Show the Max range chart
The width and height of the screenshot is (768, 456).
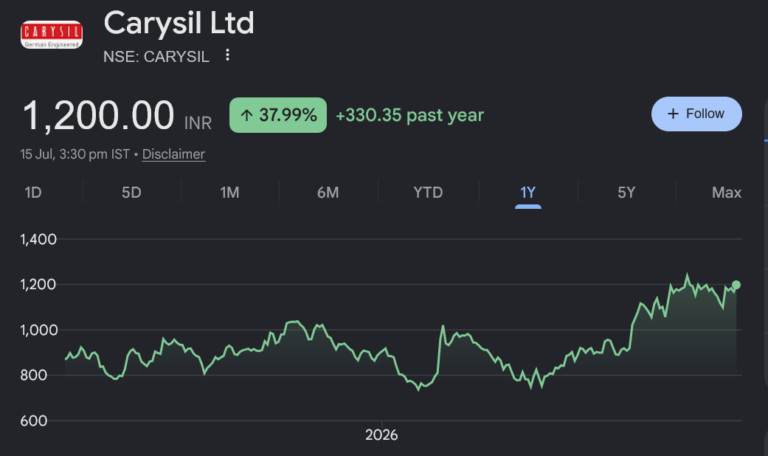(x=726, y=192)
